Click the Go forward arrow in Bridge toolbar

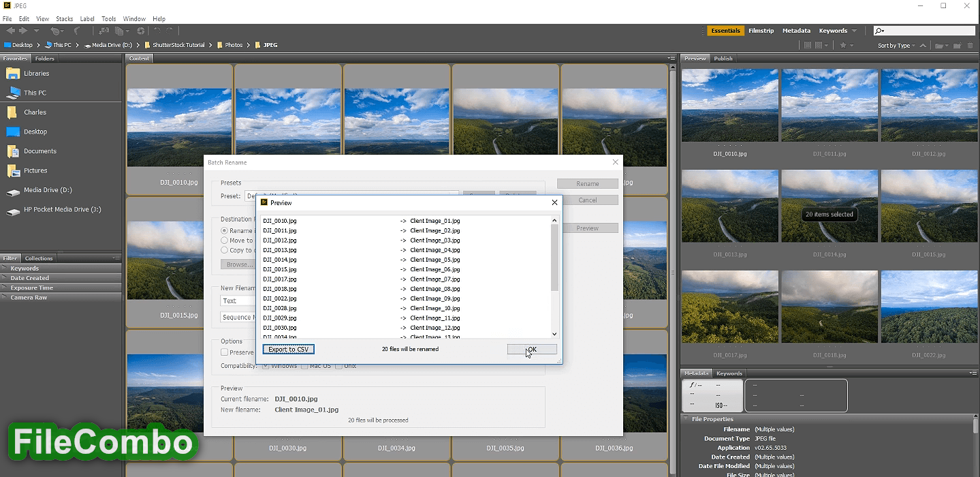pos(23,31)
